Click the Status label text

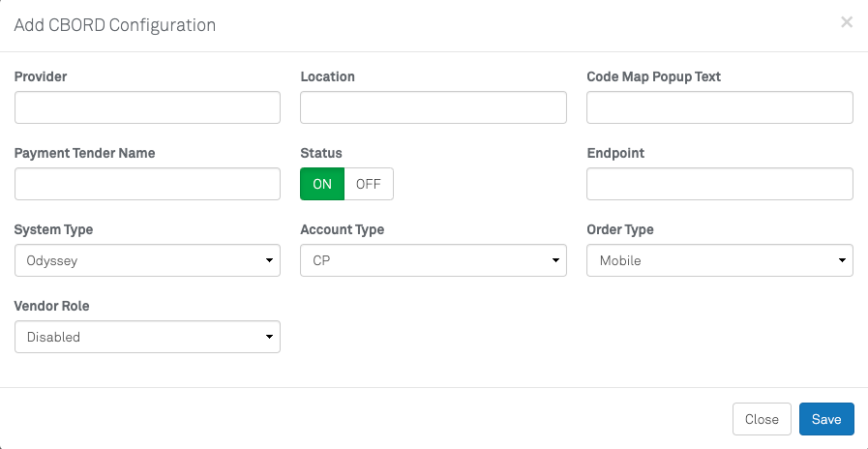tap(321, 153)
